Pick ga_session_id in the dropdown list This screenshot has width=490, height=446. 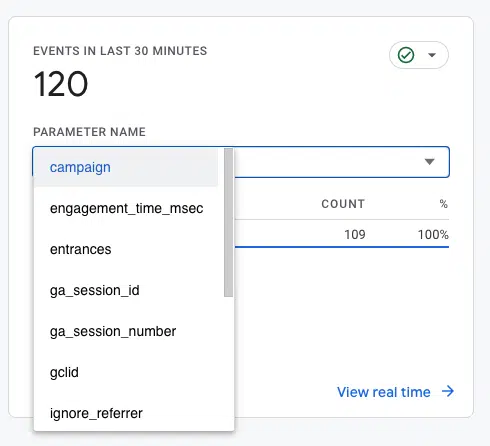(x=126, y=290)
